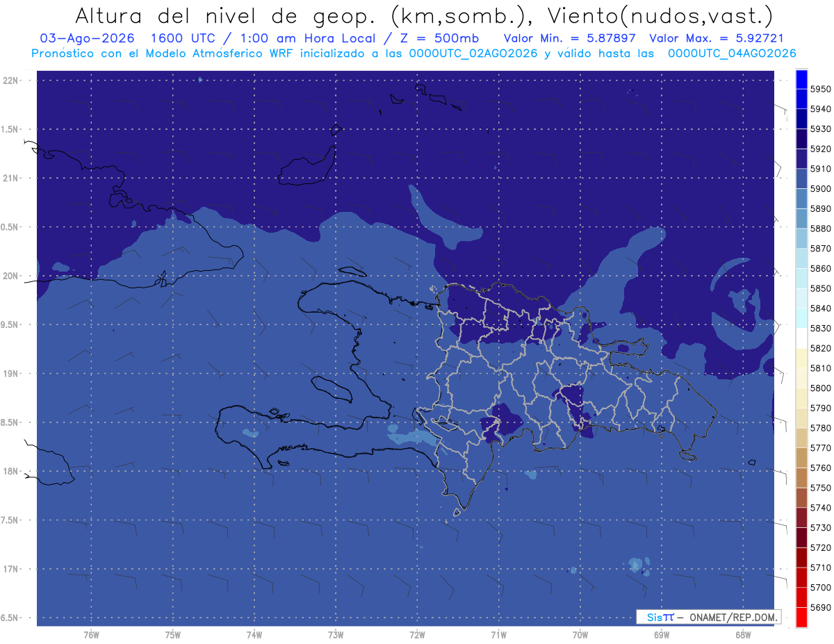Click the 5820 colorbar label
The height and width of the screenshot is (644, 834).
point(820,348)
